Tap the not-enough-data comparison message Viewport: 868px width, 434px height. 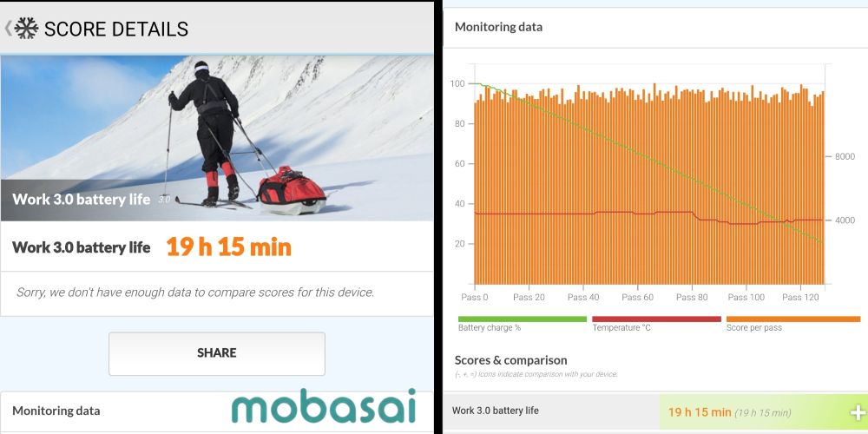(x=195, y=293)
